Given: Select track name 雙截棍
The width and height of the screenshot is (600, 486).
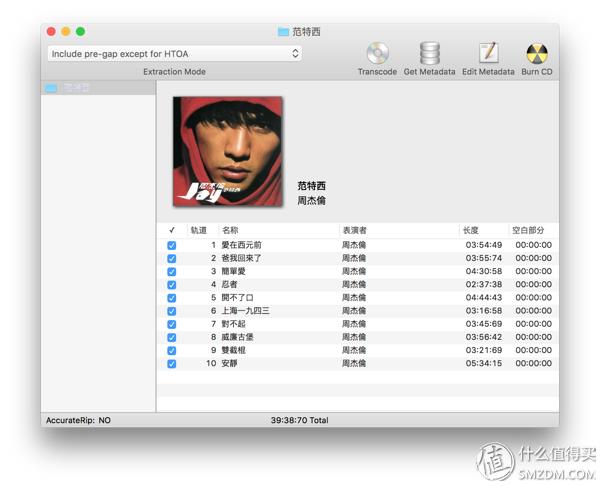Looking at the screenshot, I should coord(233,350).
